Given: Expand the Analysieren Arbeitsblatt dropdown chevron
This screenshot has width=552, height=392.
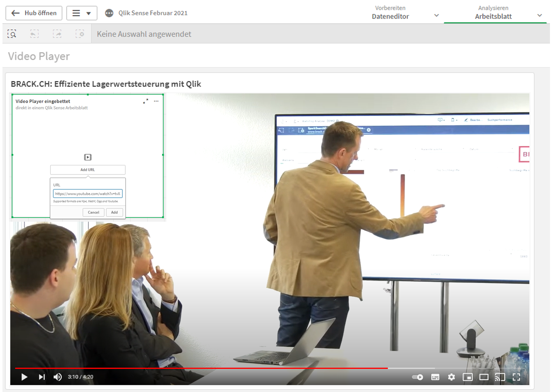Looking at the screenshot, I should [540, 16].
